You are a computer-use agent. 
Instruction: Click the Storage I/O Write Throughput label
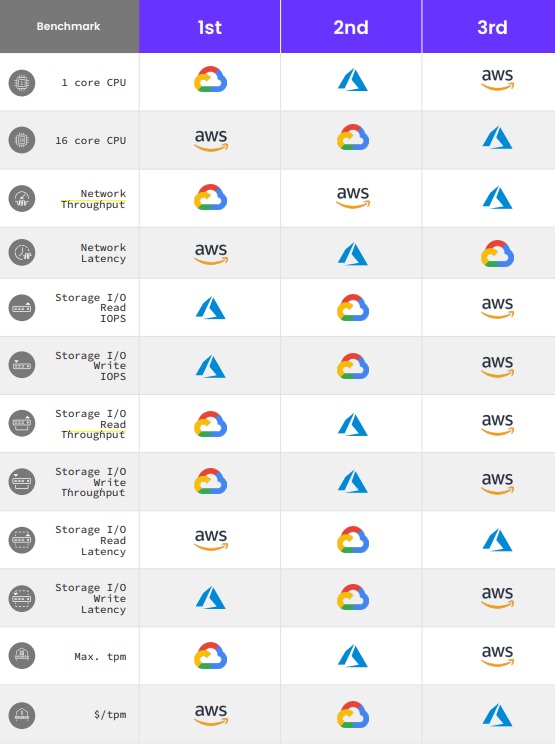pos(91,482)
